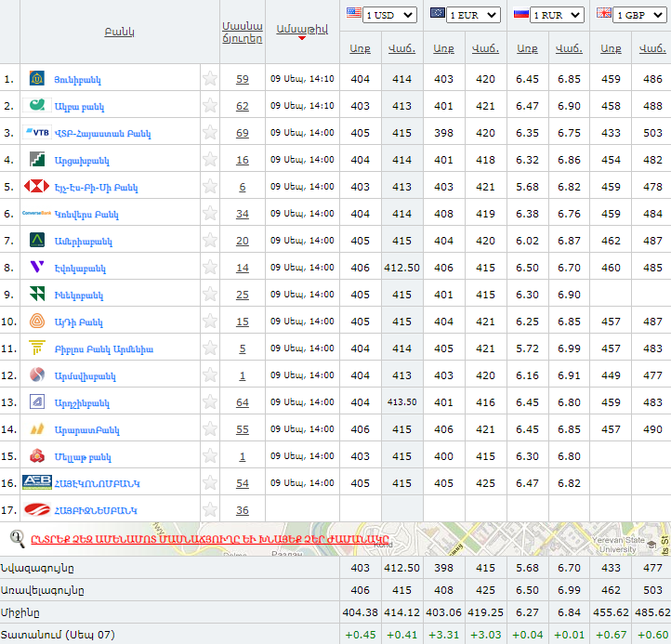
Task: Open branch count 59 link in row 1
Action: click(243, 79)
